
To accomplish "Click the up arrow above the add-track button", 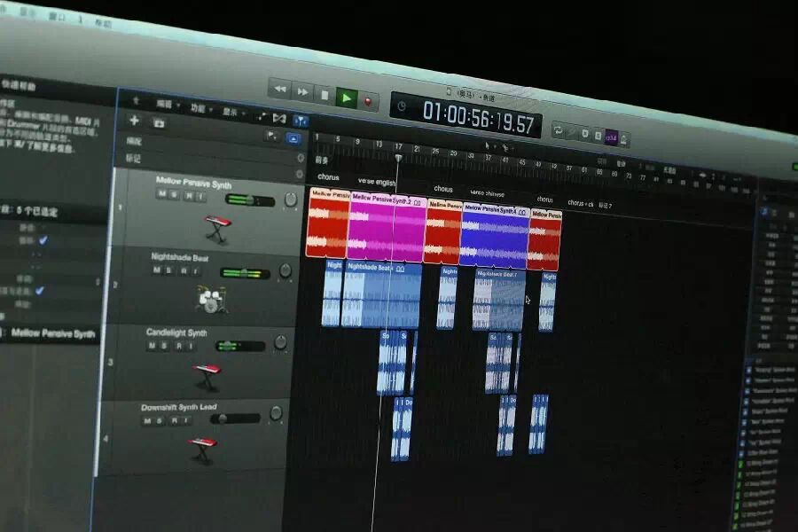I will 136,100.
